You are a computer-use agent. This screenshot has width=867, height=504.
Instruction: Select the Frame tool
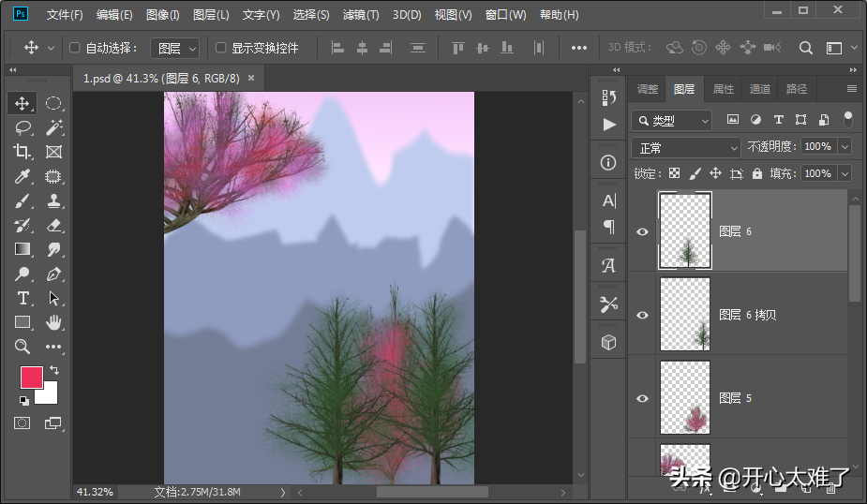tap(53, 152)
